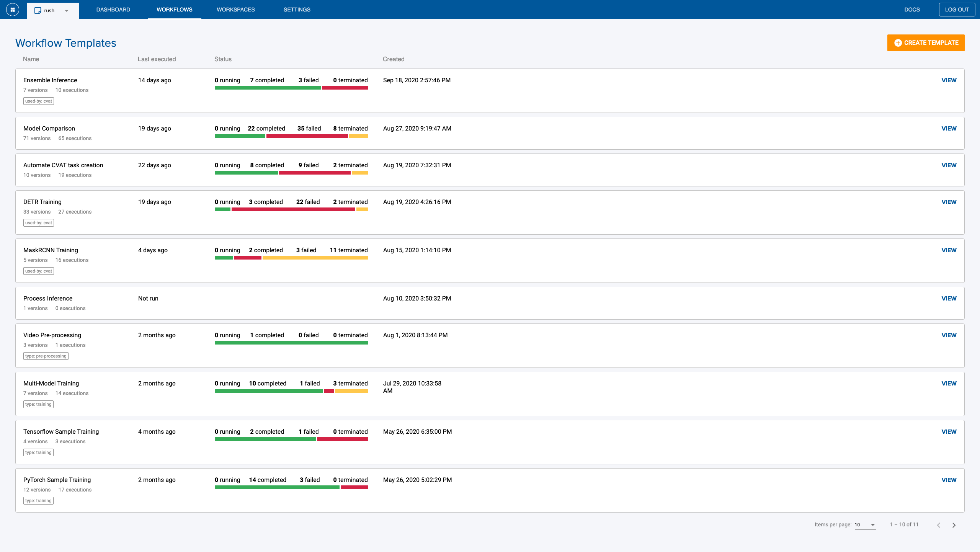Click the MaskRCNN Training yellow terminated bar

tap(315, 258)
